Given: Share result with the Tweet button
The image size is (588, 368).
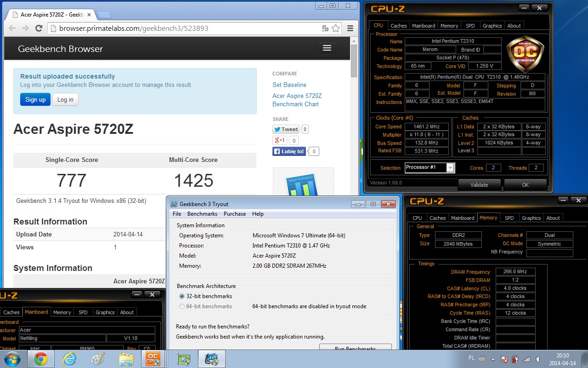Looking at the screenshot, I should coord(286,129).
